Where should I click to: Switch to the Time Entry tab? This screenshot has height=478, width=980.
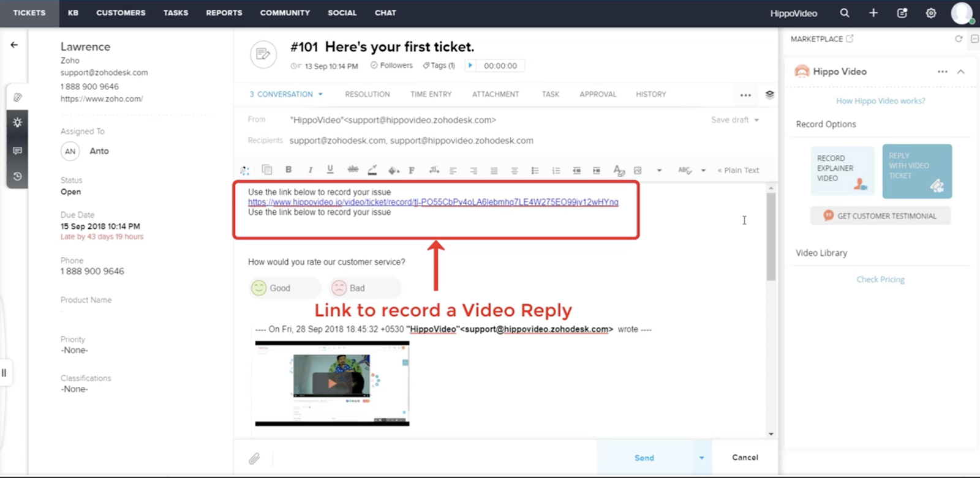pos(431,94)
